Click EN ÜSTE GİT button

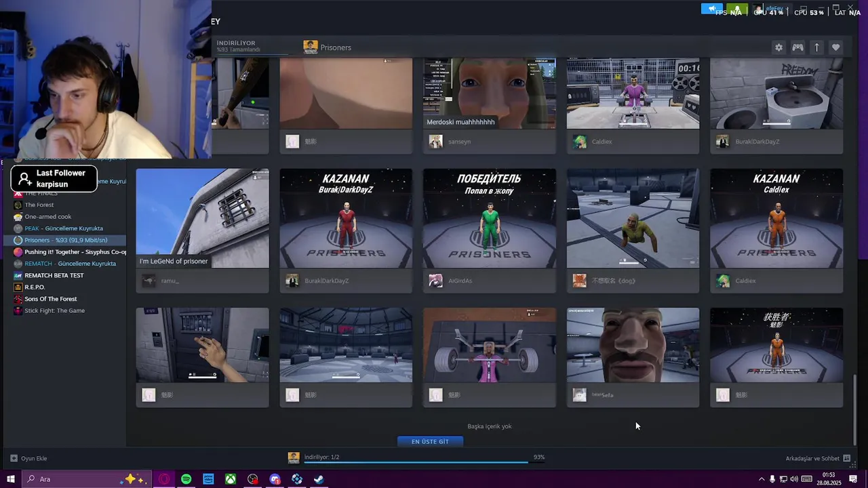(x=430, y=441)
